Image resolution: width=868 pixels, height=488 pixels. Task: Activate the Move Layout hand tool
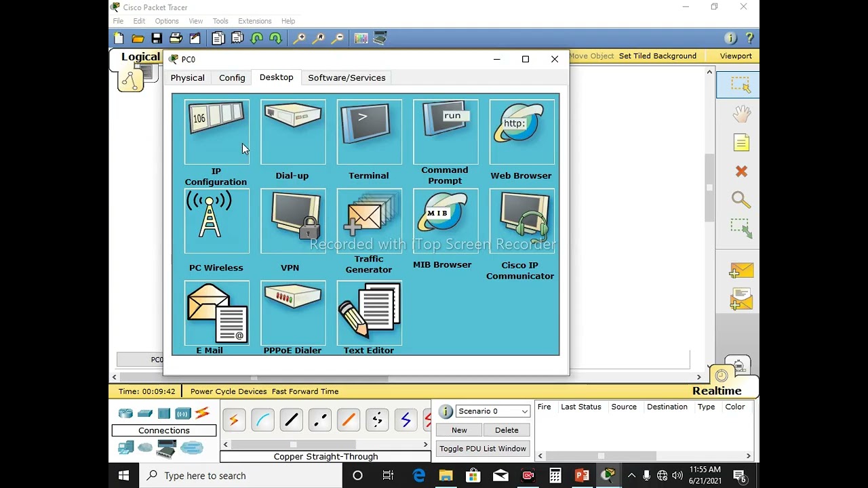pyautogui.click(x=741, y=114)
